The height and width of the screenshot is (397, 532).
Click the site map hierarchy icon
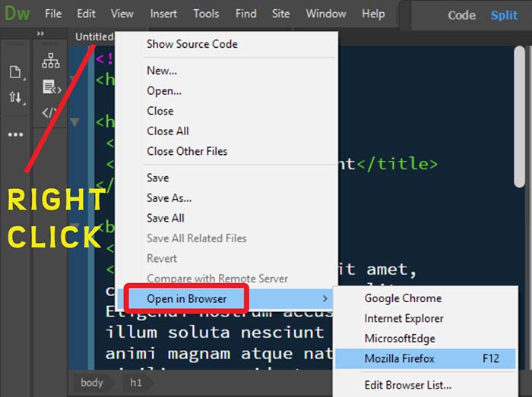pos(51,60)
